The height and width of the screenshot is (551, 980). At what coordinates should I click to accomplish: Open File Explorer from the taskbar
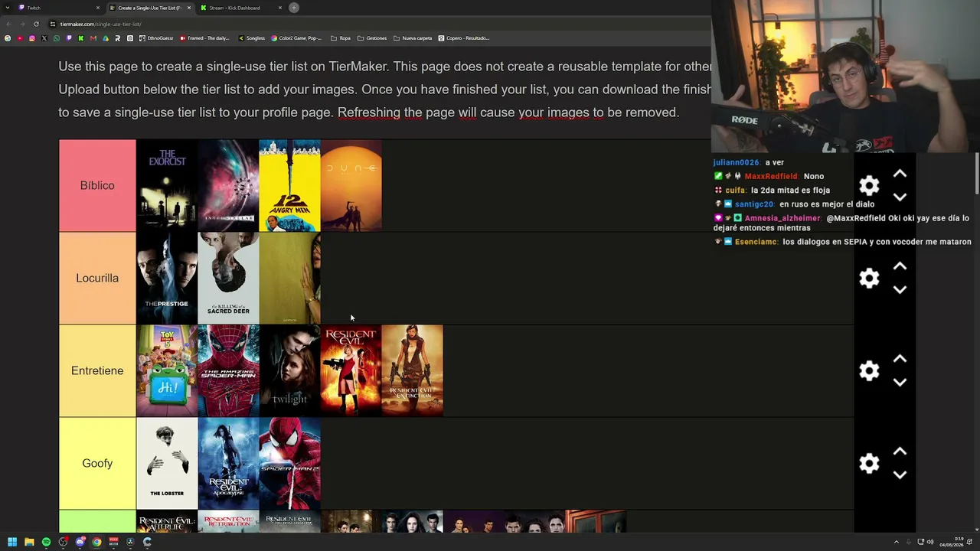pos(29,542)
